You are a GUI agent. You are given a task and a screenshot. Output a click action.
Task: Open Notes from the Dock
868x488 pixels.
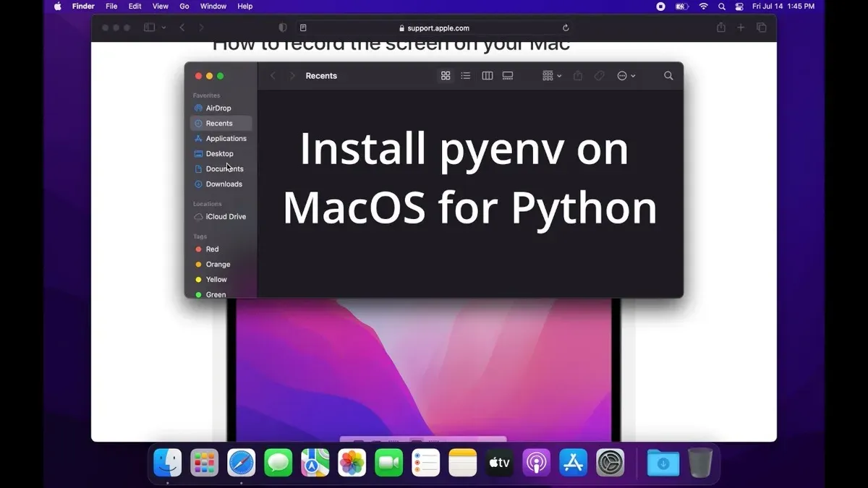(x=463, y=463)
